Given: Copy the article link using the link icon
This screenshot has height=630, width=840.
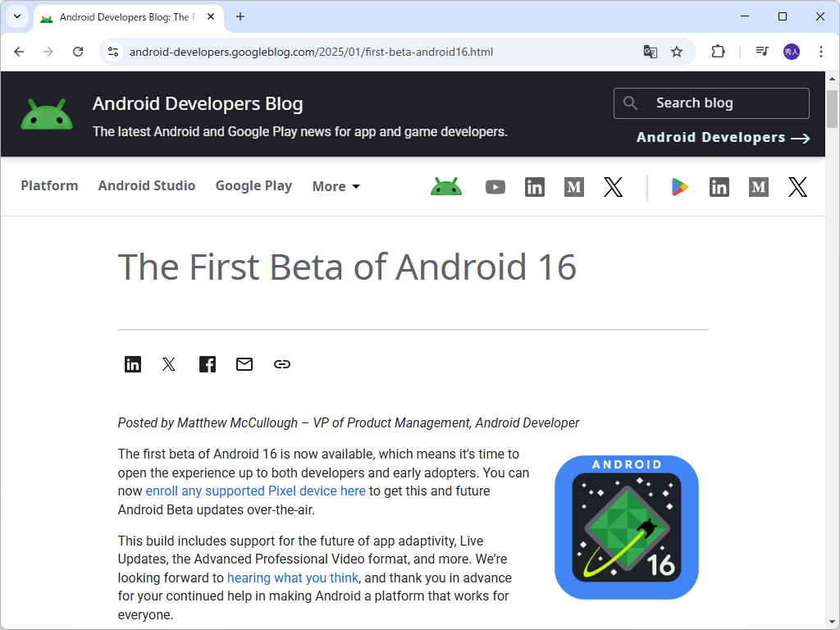Looking at the screenshot, I should click(x=281, y=364).
